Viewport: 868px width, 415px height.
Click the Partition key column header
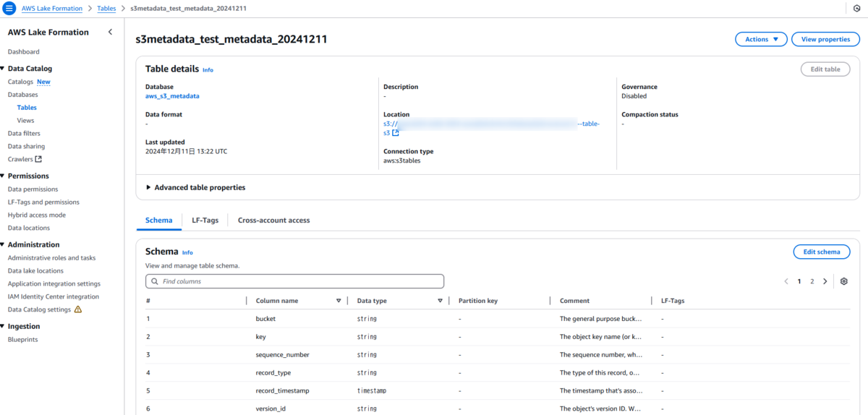point(478,301)
